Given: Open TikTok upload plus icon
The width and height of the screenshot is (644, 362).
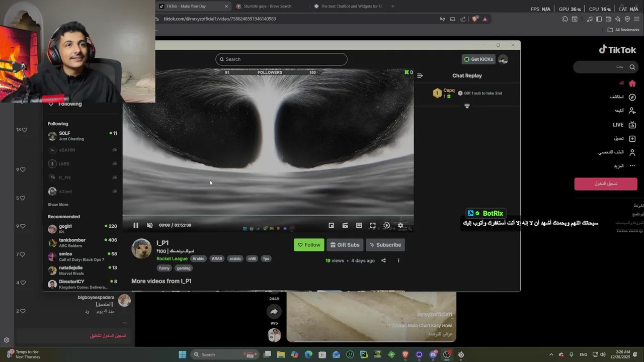Looking at the screenshot, I should point(632,138).
